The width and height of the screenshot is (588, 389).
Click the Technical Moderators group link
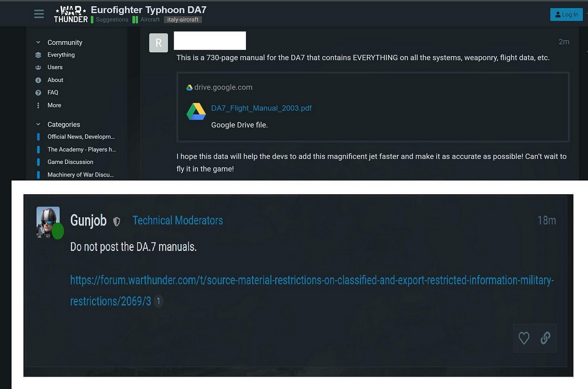178,220
